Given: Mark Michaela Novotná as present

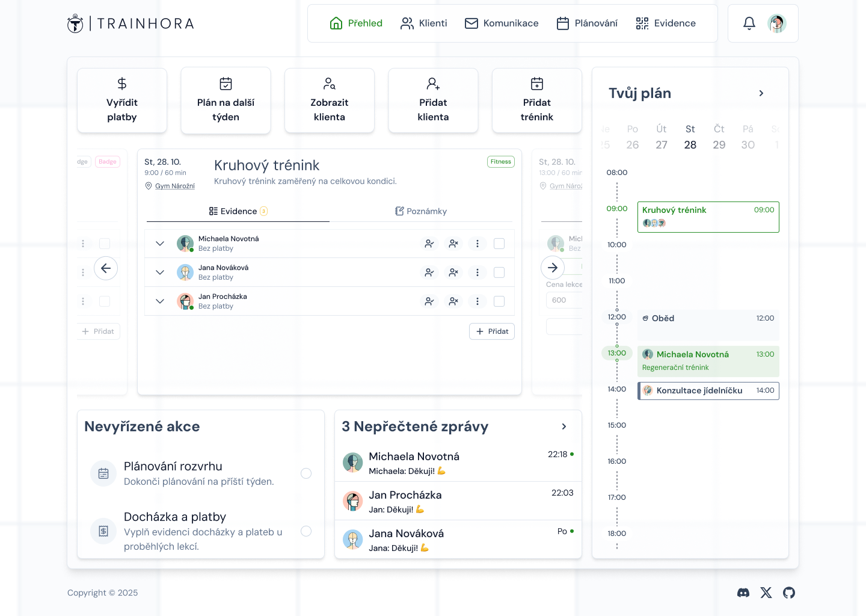Looking at the screenshot, I should 429,244.
